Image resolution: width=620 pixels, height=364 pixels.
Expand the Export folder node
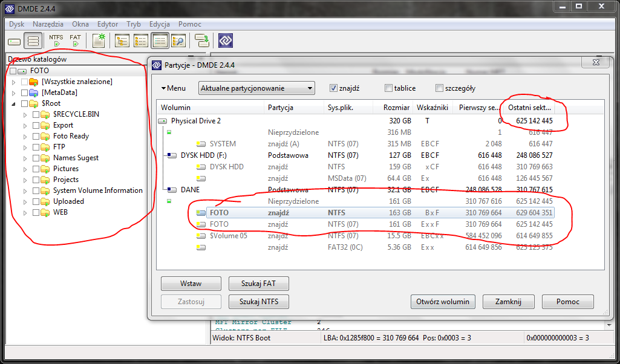25,125
